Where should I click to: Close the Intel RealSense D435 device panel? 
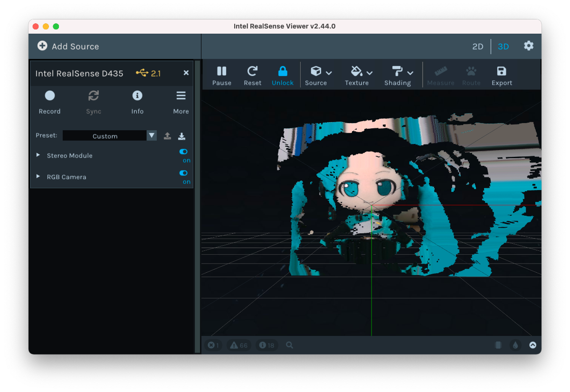[186, 73]
